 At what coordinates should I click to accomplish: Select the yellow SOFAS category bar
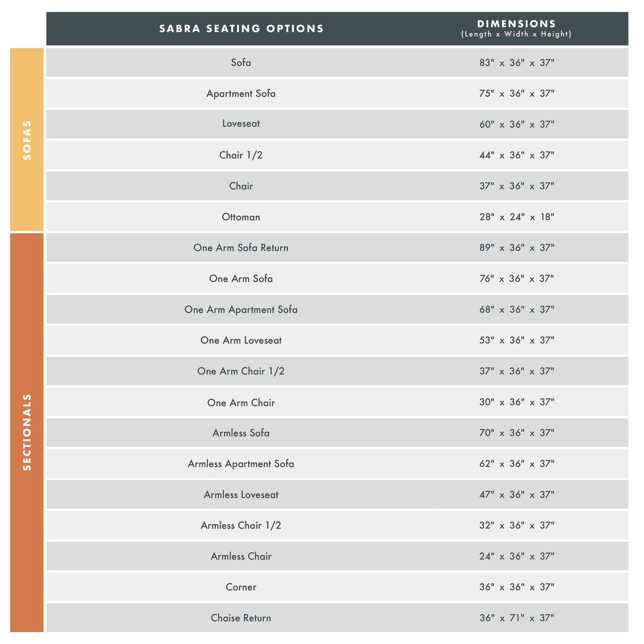pos(27,140)
